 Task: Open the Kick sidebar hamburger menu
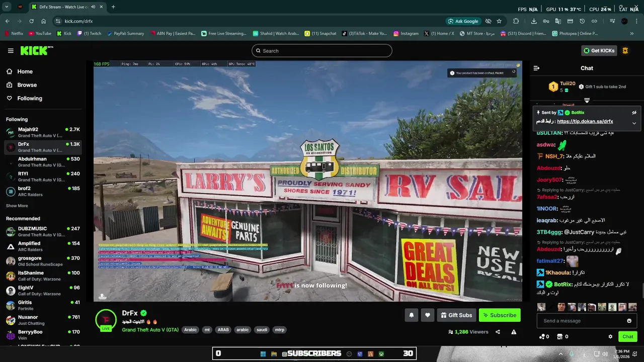pos(11,51)
